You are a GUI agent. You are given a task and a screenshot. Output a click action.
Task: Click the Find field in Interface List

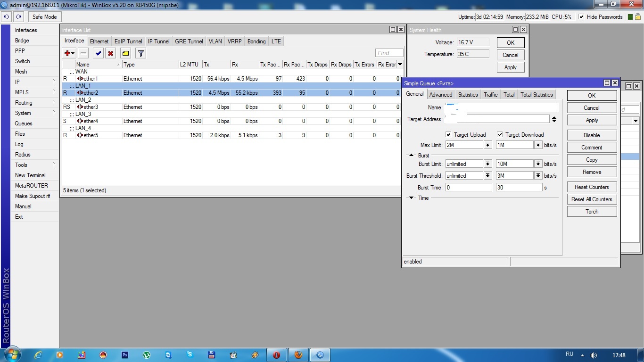click(x=389, y=53)
